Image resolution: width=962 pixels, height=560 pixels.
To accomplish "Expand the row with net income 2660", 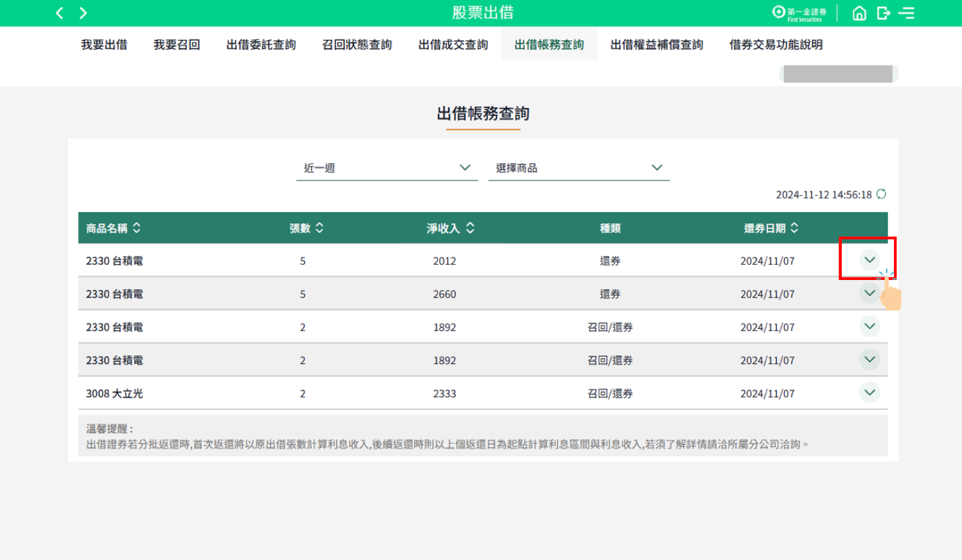I will point(869,293).
